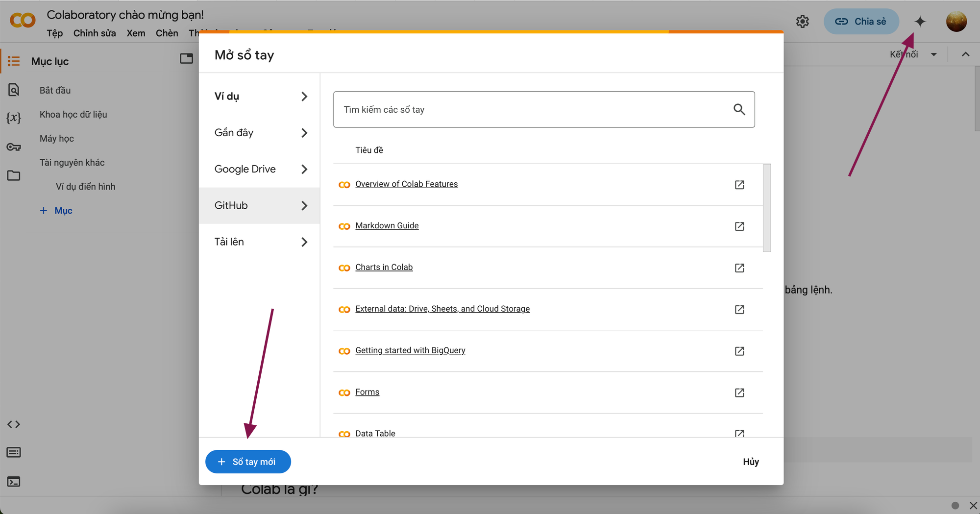Open the terminal icon in sidebar
This screenshot has width=980, height=514.
point(14,482)
